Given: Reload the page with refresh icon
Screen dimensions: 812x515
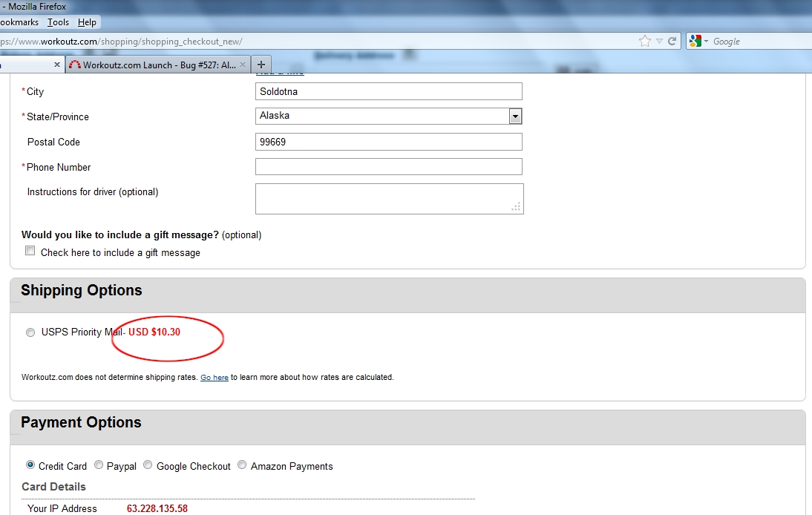Looking at the screenshot, I should (x=672, y=41).
